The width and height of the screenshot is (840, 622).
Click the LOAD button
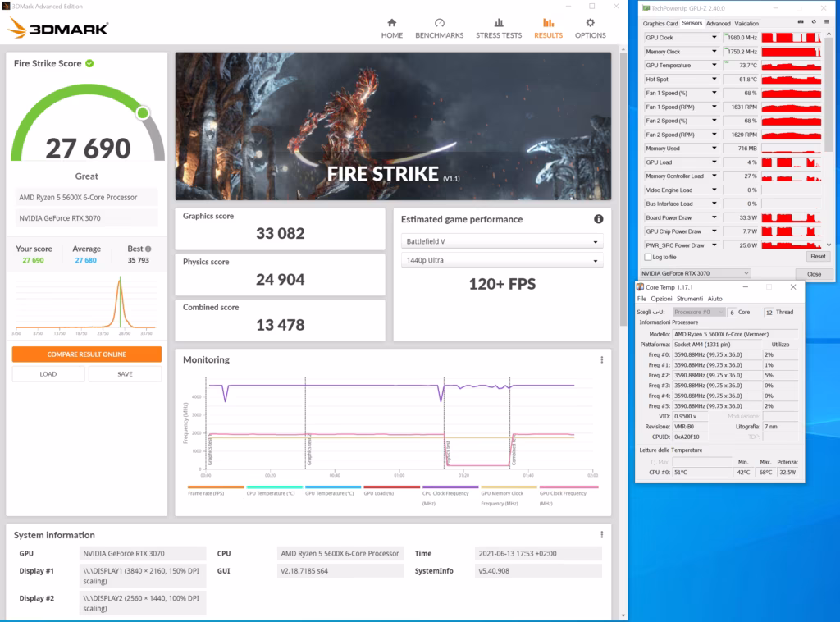pos(48,374)
